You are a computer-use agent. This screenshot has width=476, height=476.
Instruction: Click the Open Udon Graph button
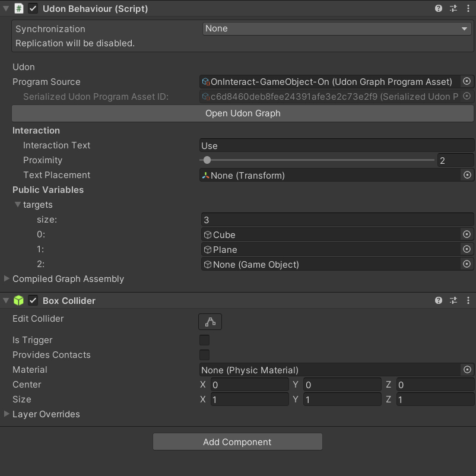[x=243, y=113]
